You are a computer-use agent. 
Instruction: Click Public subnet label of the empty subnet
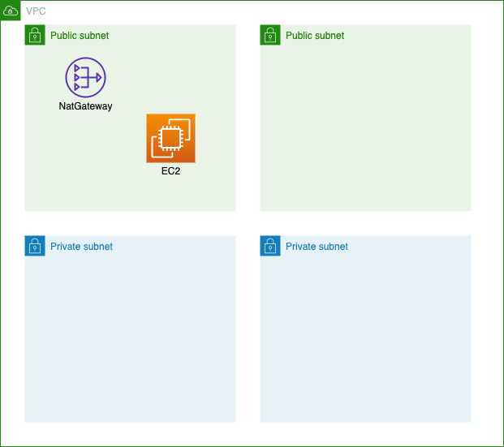click(315, 36)
